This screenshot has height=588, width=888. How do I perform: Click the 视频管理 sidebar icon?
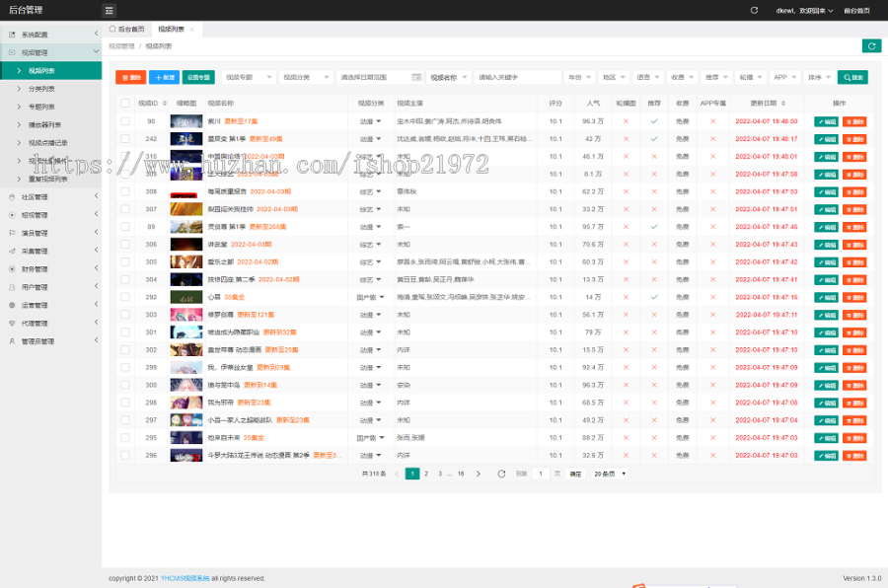coord(12,52)
